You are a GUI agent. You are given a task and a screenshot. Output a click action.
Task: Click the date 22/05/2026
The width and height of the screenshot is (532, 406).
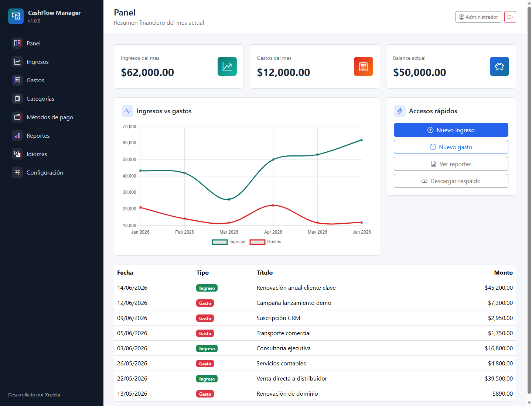(132, 379)
